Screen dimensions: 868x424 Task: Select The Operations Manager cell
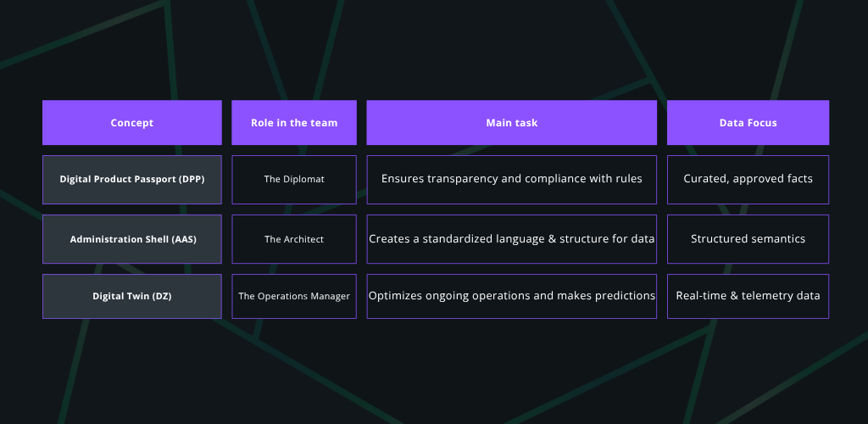pyautogui.click(x=293, y=296)
